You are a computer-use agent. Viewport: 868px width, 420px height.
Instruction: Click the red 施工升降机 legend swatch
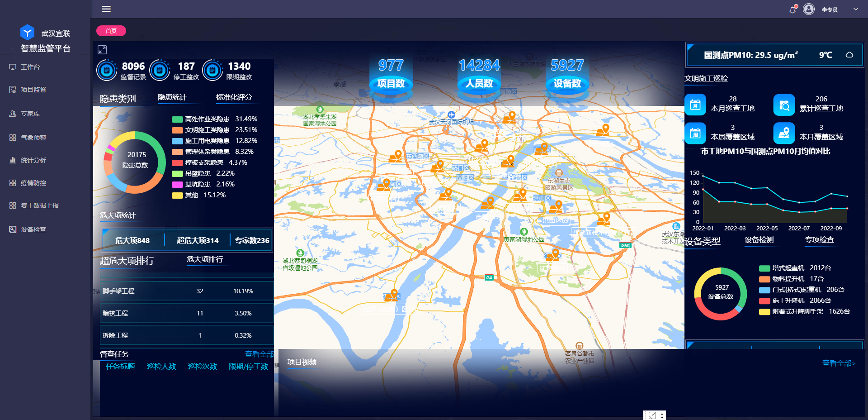click(764, 301)
